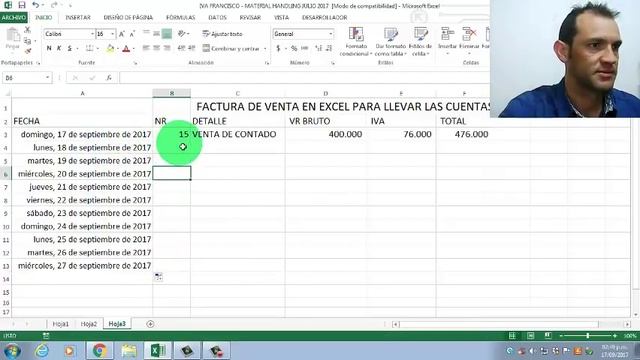This screenshot has width=640, height=360.
Task: Open the Fuente dialog launcher
Action: 135,63
